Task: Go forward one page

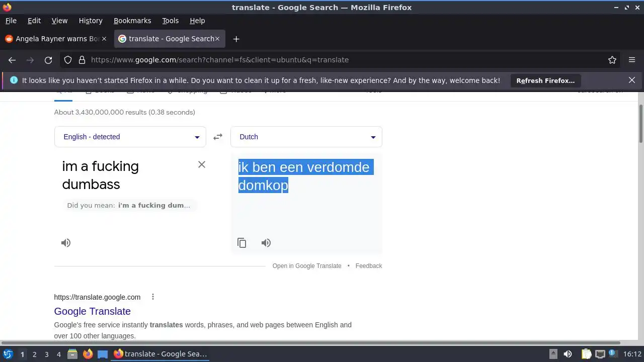Action: click(30, 60)
